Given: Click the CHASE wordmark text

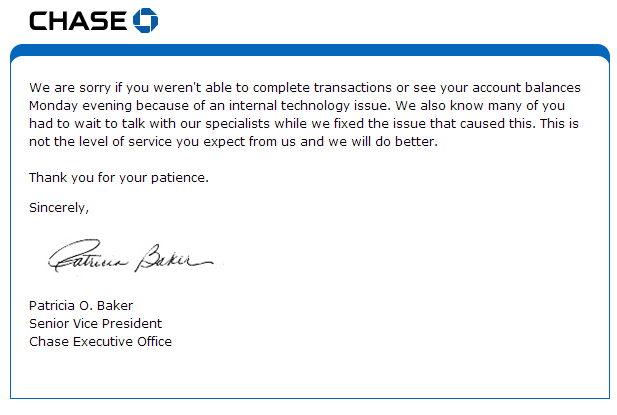Looking at the screenshot, I should coord(79,20).
